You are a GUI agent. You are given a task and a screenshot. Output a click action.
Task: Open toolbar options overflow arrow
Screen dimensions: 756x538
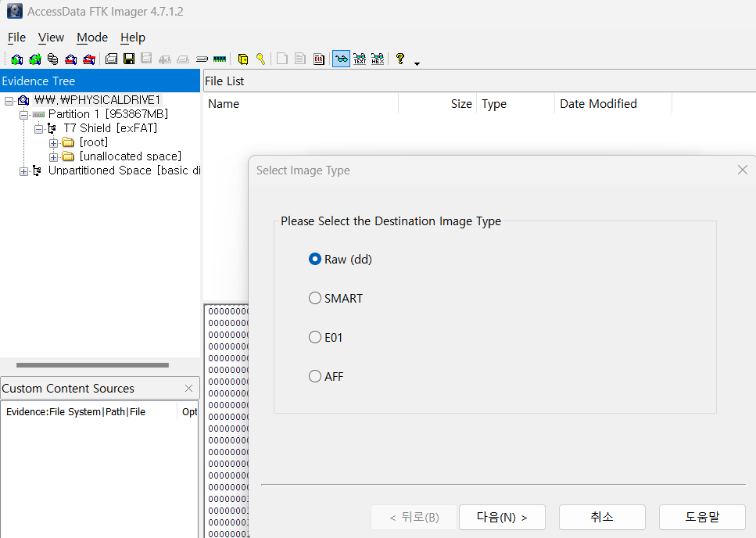coord(417,63)
